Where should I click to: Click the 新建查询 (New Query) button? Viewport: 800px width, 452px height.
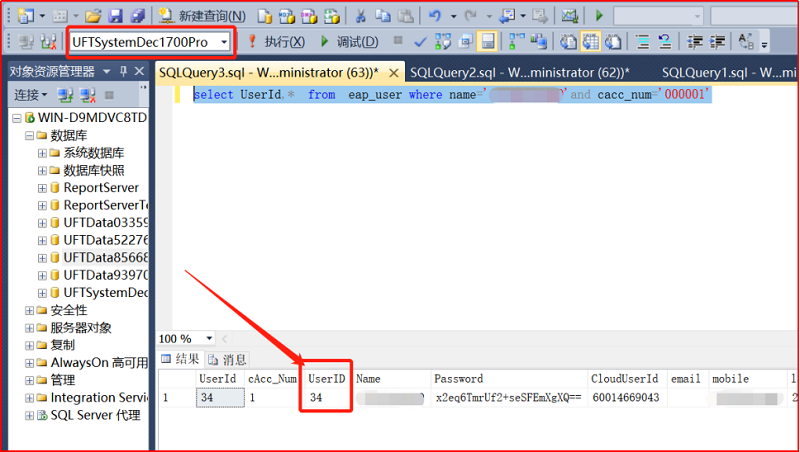[x=202, y=16]
